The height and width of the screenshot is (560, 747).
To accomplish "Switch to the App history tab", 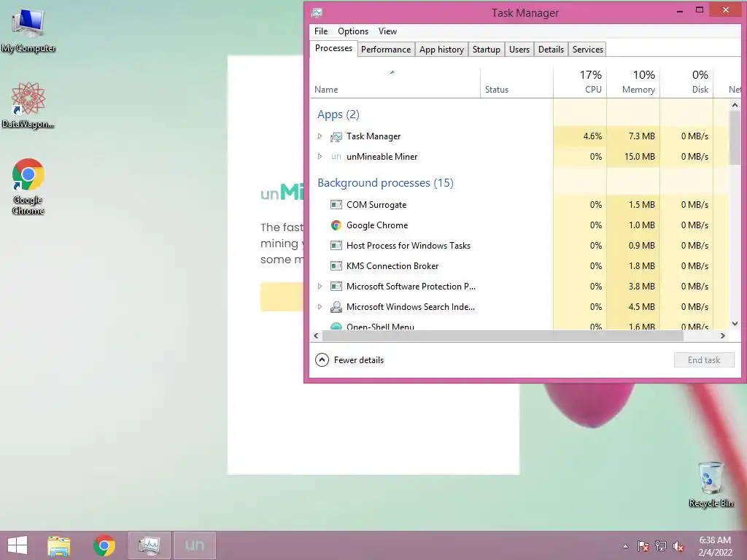I will [441, 49].
